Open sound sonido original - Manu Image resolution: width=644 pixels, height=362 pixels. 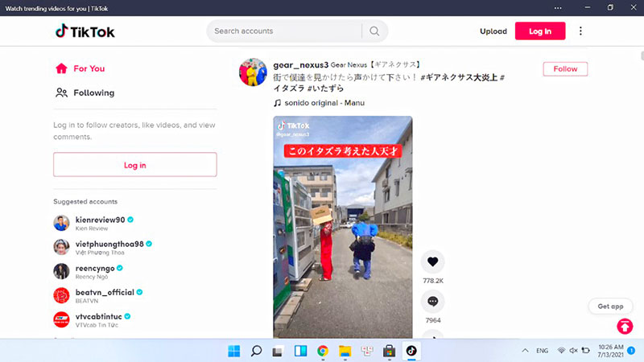[x=319, y=103]
